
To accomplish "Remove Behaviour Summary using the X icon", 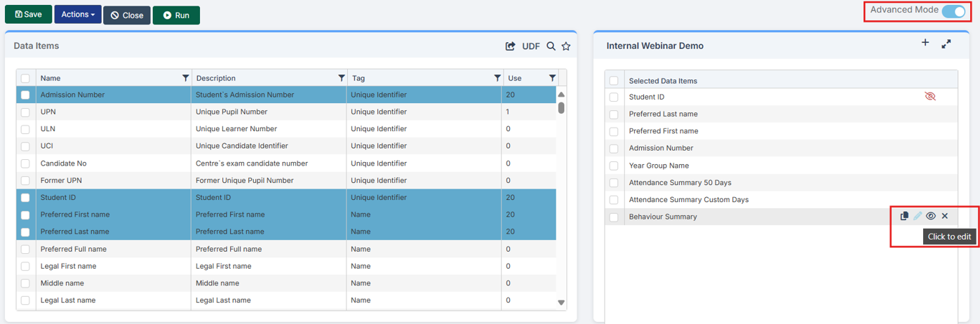I will (x=945, y=216).
